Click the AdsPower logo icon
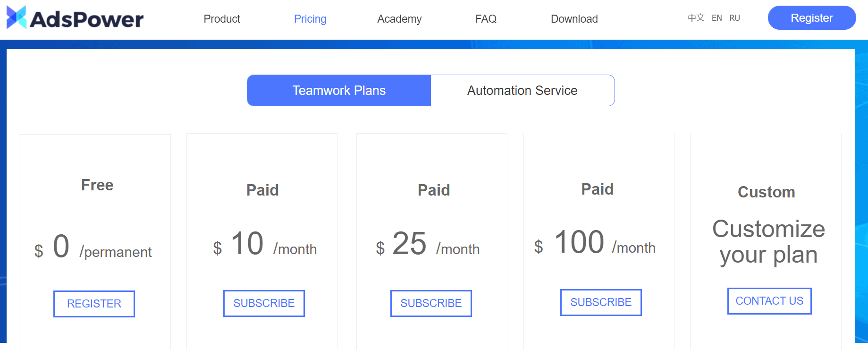868x350 pixels. [x=17, y=17]
